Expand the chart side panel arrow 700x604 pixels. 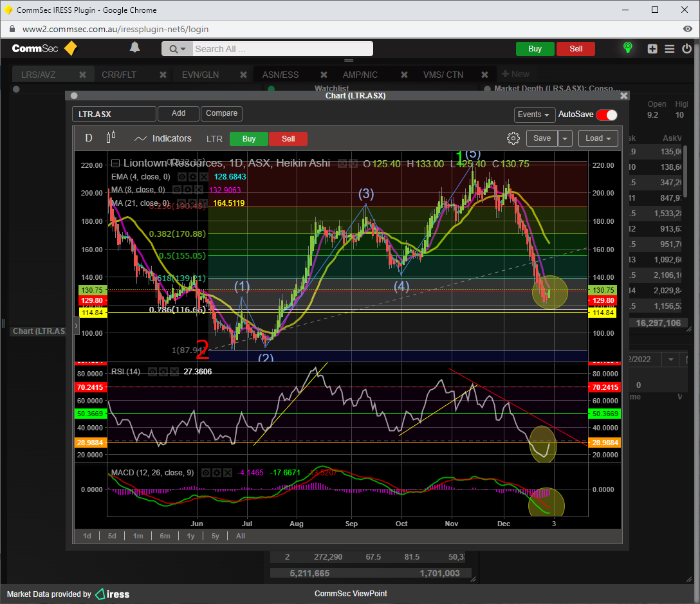pyautogui.click(x=76, y=326)
